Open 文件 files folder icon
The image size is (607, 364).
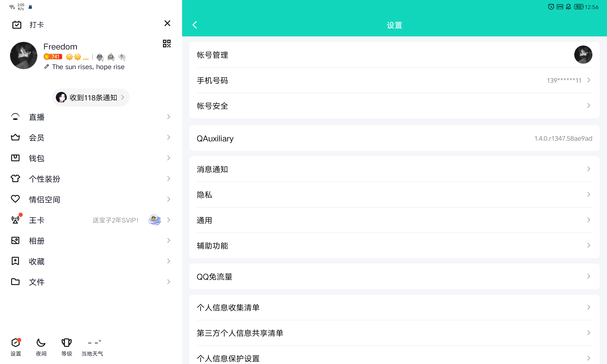[x=15, y=282]
